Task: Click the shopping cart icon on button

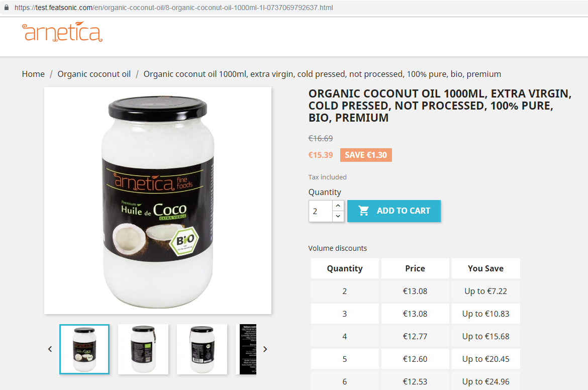Action: 363,211
